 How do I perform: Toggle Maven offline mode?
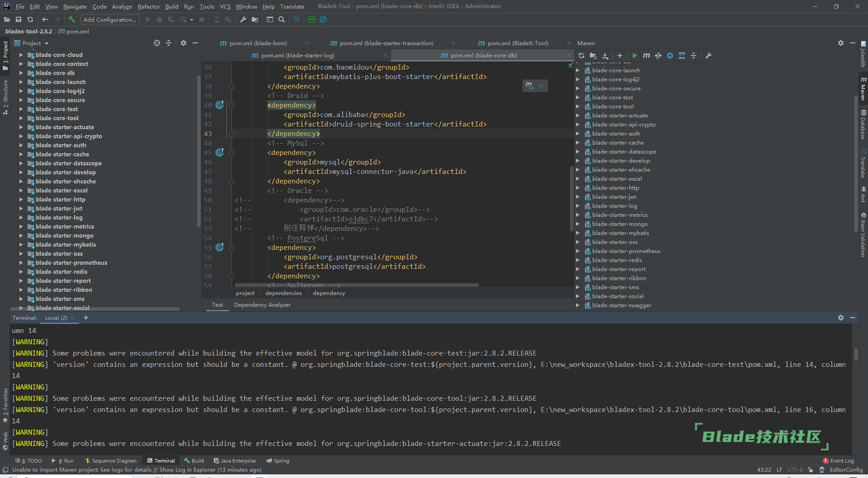point(658,56)
